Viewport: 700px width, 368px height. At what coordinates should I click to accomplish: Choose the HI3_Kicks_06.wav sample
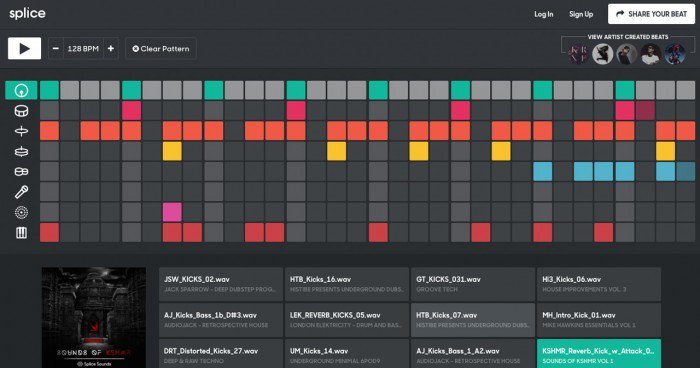(x=599, y=284)
